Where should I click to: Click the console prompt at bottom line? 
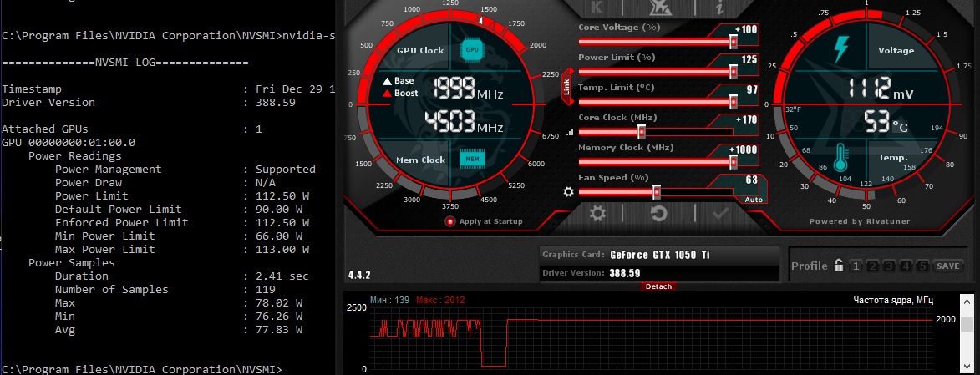tap(141, 369)
